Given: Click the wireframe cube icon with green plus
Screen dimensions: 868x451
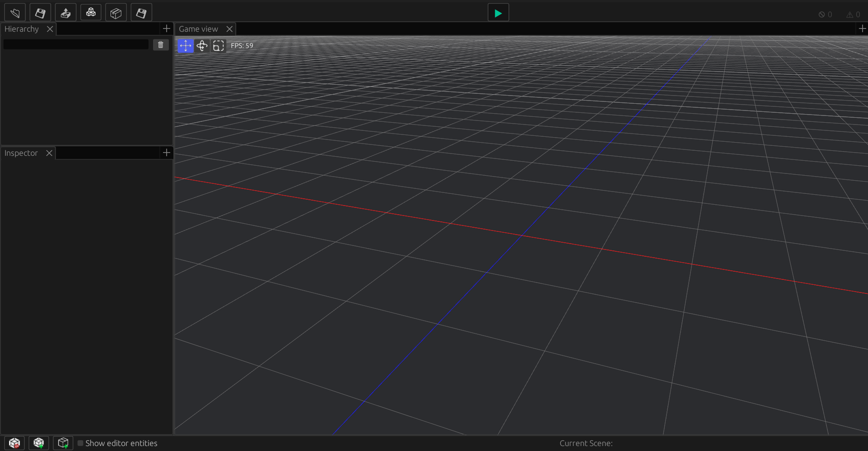Looking at the screenshot, I should (39, 443).
